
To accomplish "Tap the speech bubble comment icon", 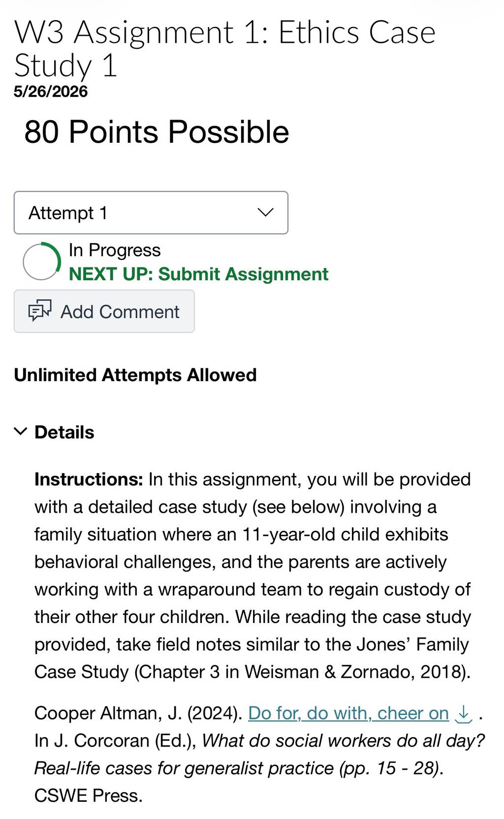I will pos(40,311).
